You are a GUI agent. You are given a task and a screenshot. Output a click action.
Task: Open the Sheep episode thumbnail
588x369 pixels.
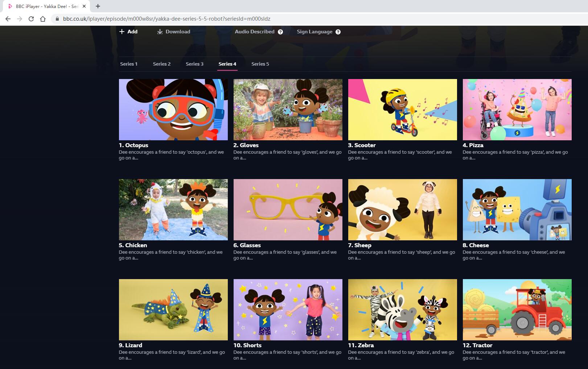[x=403, y=210]
